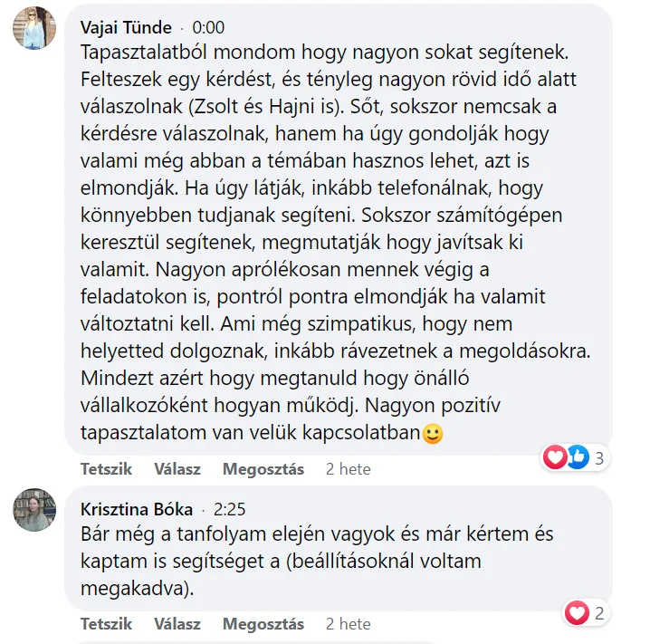Like Vajai Tünde's comment with Tetszik
This screenshot has width=669, height=644.
(x=106, y=469)
